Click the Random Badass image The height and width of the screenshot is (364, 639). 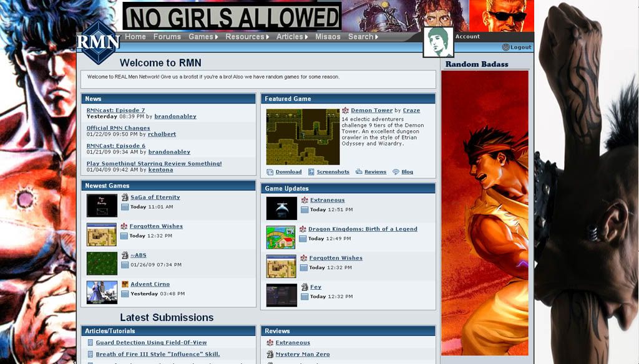pos(484,212)
